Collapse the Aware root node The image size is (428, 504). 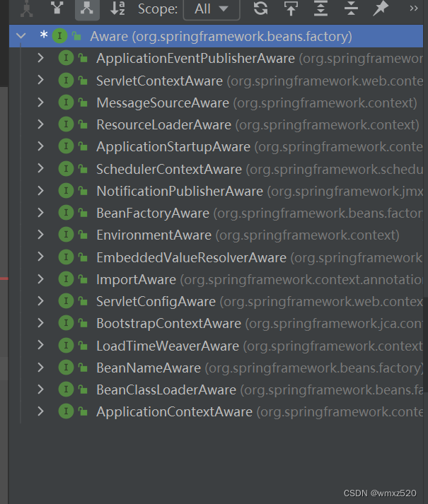coord(21,35)
